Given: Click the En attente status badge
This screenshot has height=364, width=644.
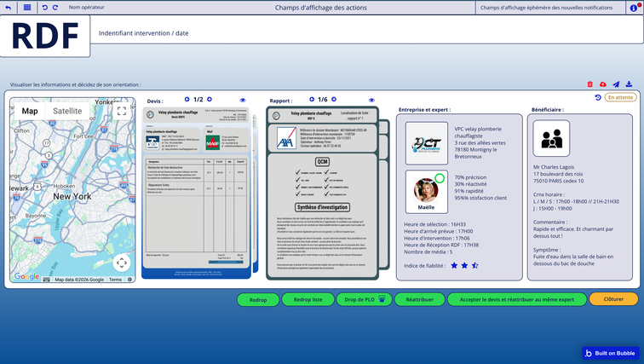Looking at the screenshot, I should pos(620,97).
